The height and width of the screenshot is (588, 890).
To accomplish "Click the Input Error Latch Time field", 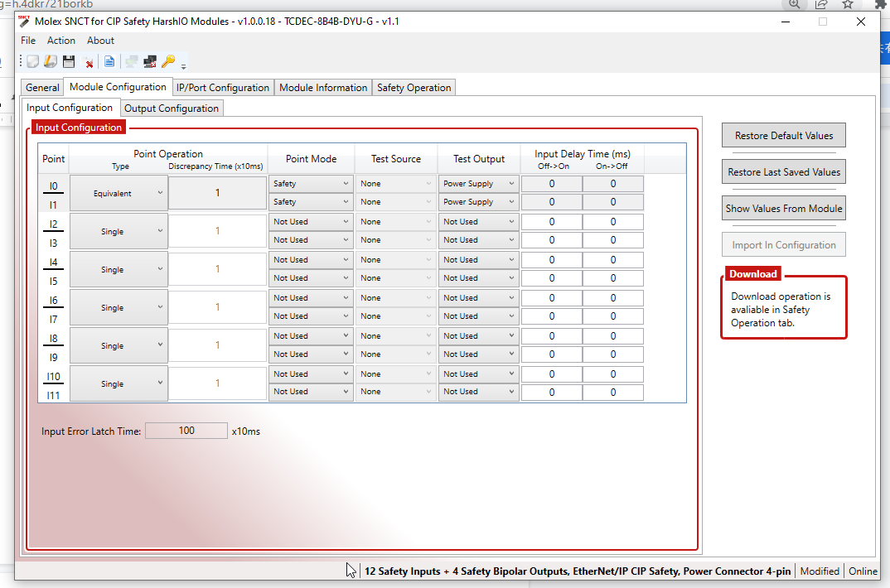I will coord(186,431).
